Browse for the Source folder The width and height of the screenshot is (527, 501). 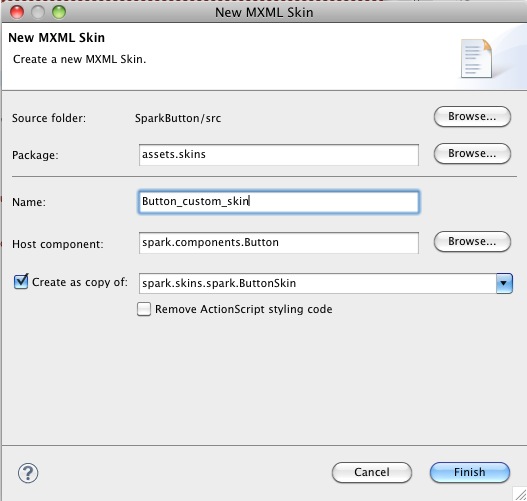(x=472, y=117)
